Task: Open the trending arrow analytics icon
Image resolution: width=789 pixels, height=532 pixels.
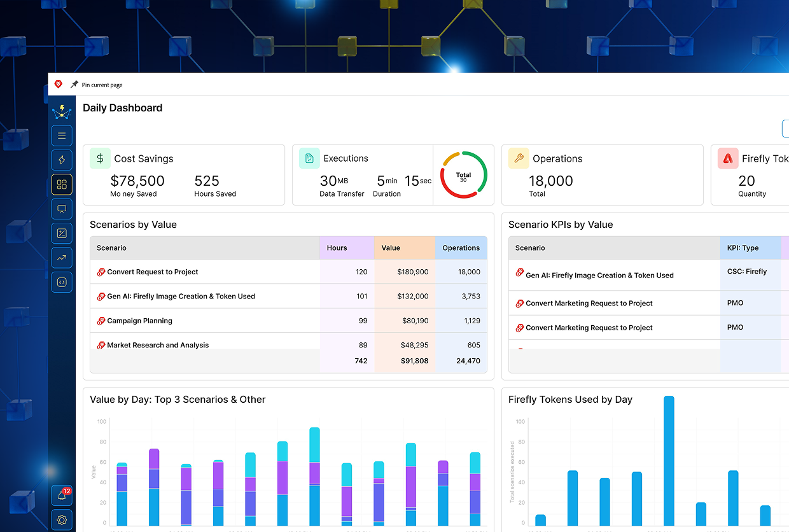Action: (62, 258)
